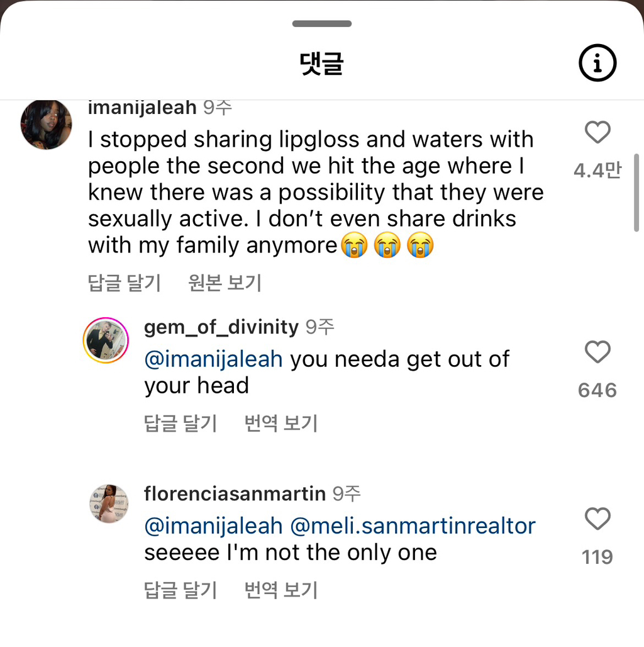This screenshot has height=647, width=644.
Task: Open the imanijaleah username link
Action: pos(142,108)
